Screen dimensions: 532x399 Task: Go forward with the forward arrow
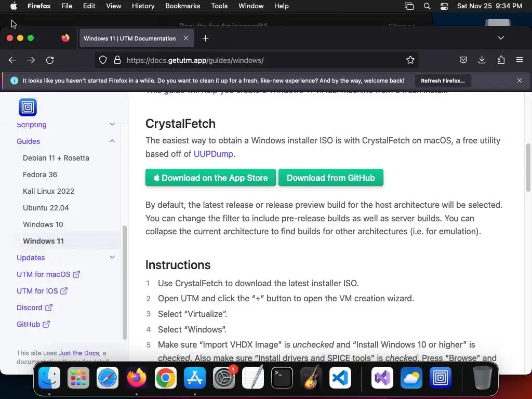[31, 60]
